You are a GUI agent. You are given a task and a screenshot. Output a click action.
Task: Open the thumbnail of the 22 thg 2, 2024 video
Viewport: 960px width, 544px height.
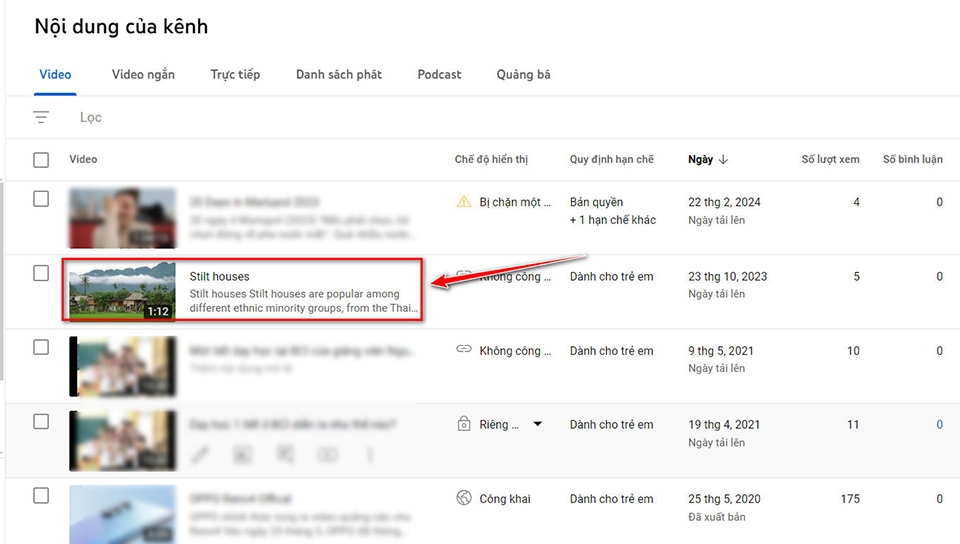tap(122, 218)
